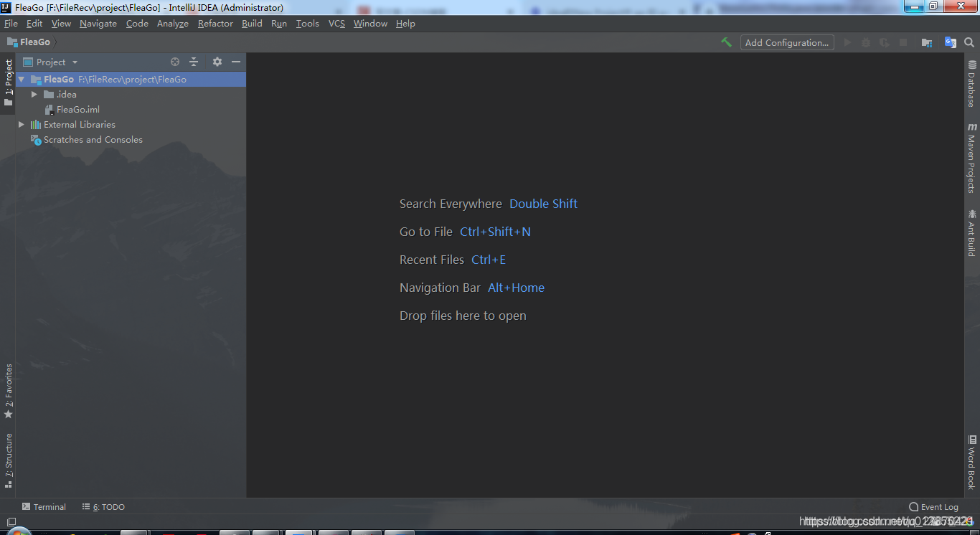Click the Debug bug icon in toolbar
This screenshot has height=535, width=980.
[866, 42]
